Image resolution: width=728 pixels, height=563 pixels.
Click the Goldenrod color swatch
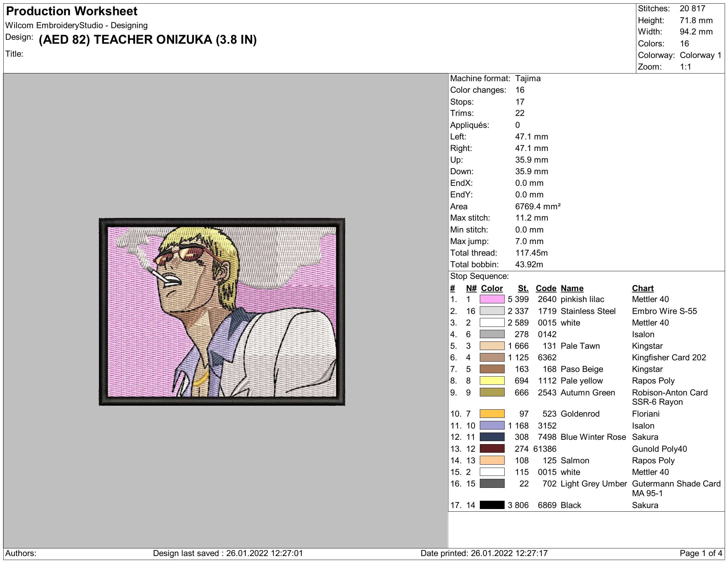pyautogui.click(x=492, y=414)
